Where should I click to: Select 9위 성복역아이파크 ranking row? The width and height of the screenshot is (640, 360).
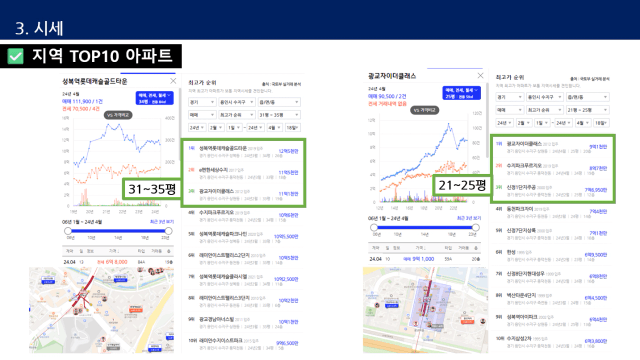tap(552, 320)
